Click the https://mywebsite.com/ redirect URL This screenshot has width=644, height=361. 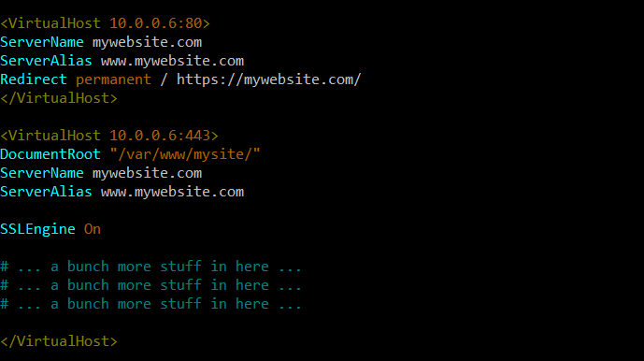(x=269, y=79)
